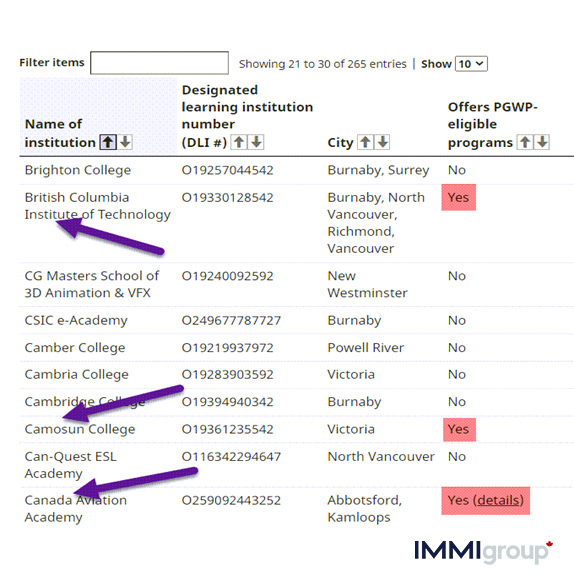Select the Camosun College row name

tap(80, 429)
